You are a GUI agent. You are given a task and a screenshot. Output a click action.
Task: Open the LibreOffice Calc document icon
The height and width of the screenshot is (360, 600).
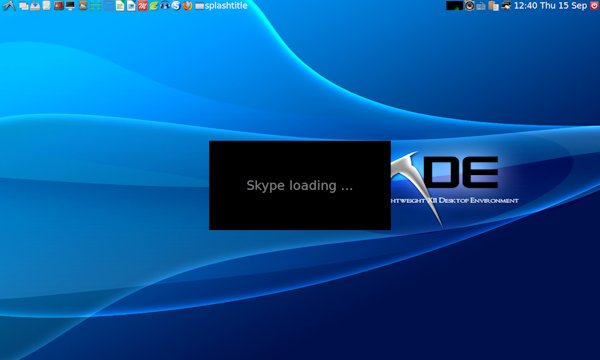[x=120, y=5]
